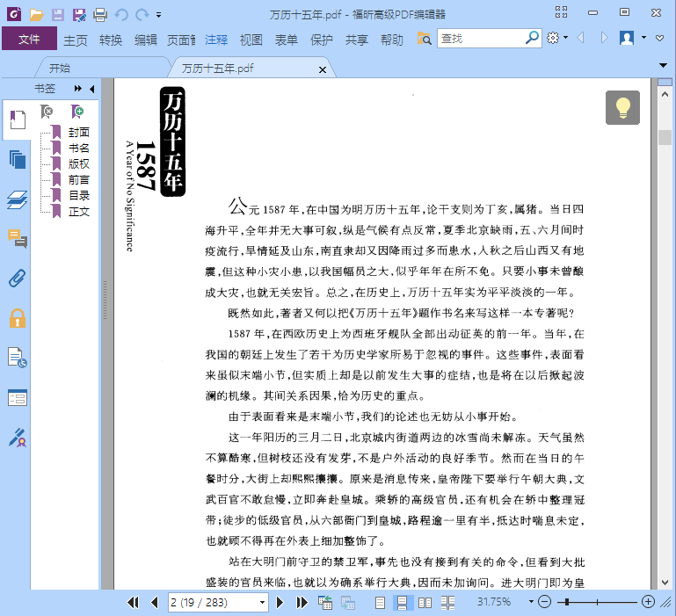Print the document using printer icon
The width and height of the screenshot is (676, 616).
click(100, 15)
